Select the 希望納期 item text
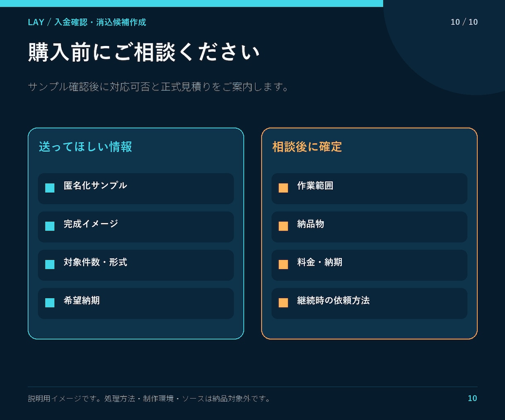The image size is (505, 420). point(82,300)
